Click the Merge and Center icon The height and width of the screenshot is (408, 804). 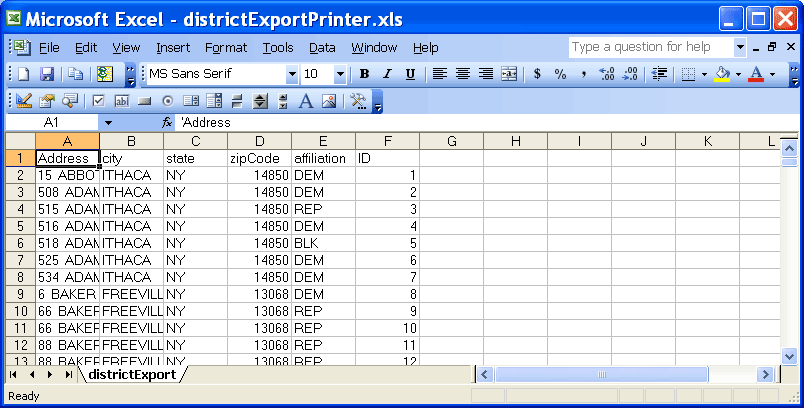(509, 74)
